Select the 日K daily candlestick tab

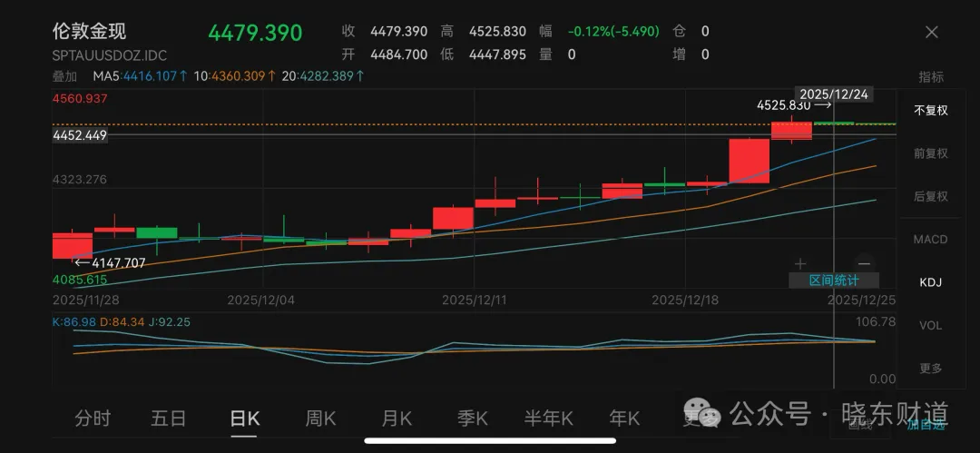click(245, 418)
